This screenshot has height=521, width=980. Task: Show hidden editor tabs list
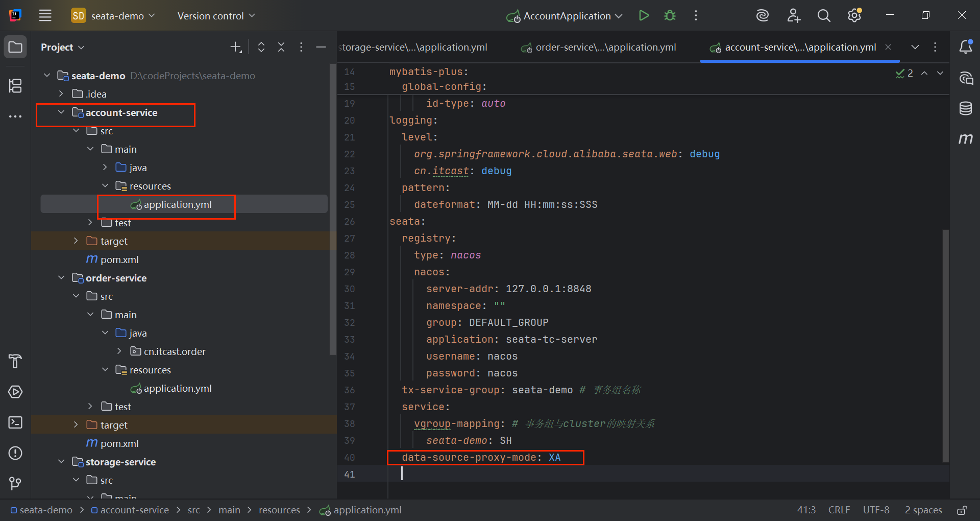coord(915,47)
